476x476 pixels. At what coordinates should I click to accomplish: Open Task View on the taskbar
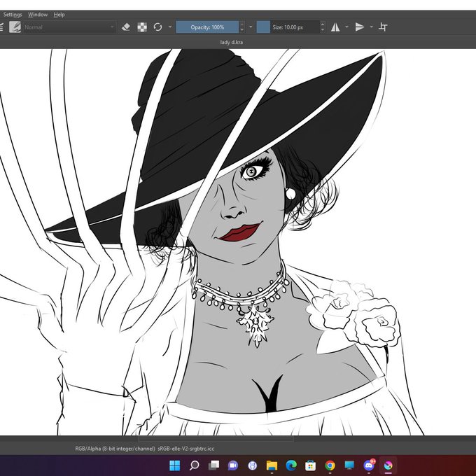point(213,465)
